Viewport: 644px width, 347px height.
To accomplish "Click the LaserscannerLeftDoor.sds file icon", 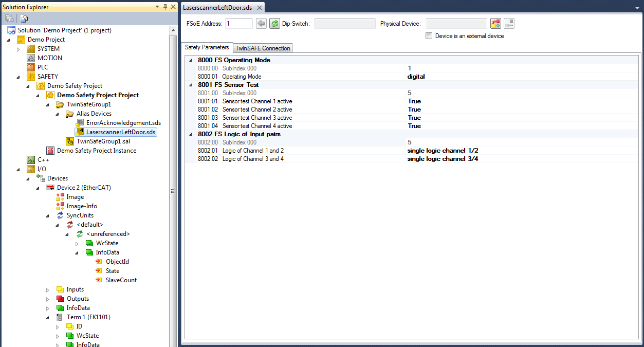I will click(x=80, y=132).
